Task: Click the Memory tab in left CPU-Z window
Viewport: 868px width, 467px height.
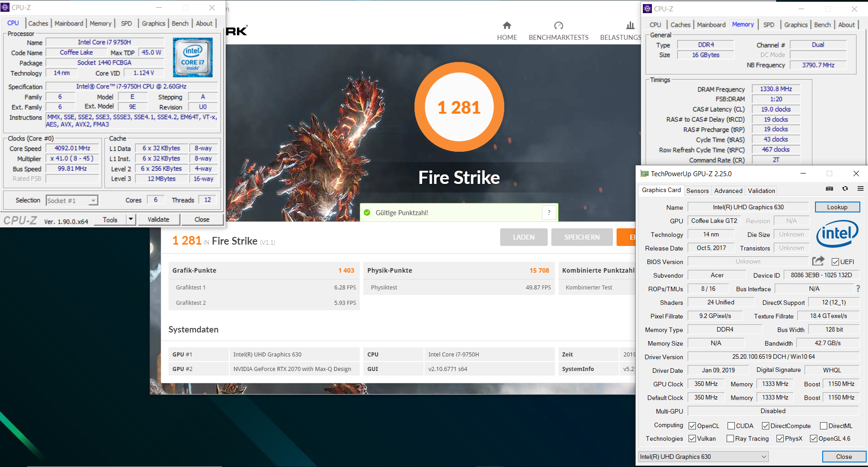Action: pyautogui.click(x=101, y=24)
